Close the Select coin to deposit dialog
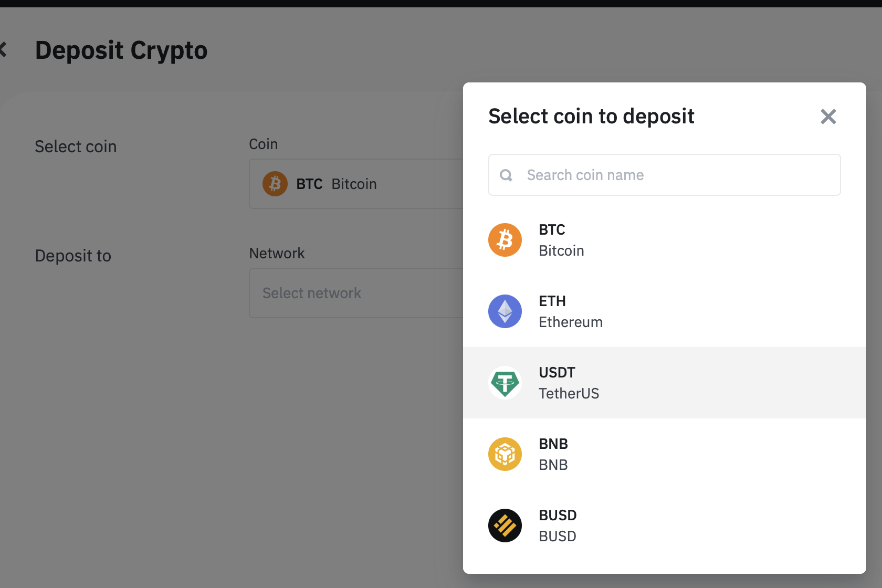The image size is (882, 588). pyautogui.click(x=828, y=117)
